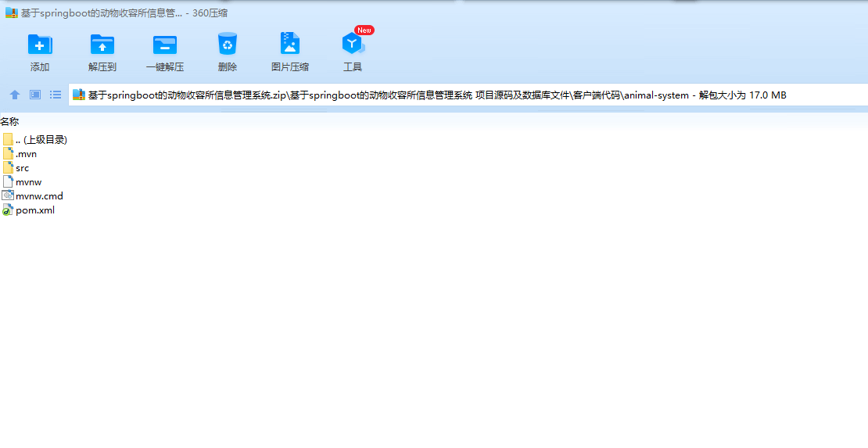The width and height of the screenshot is (868, 448).
Task: Click the 名称 column header
Action: [9, 121]
